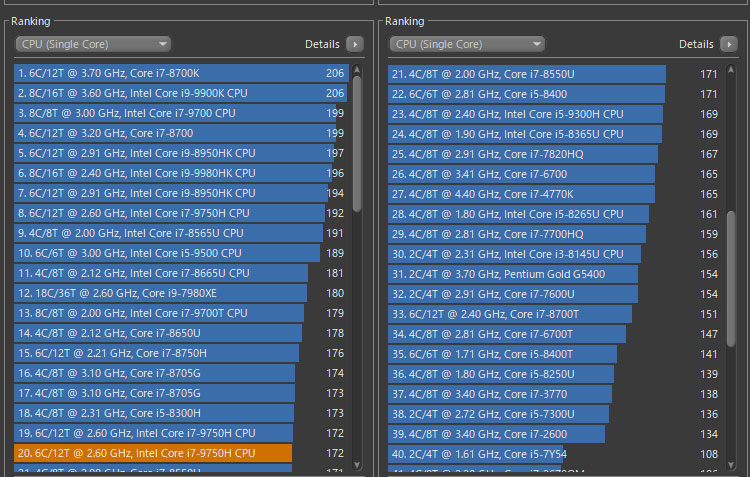Select row 12 Core i9-7980XE
Image resolution: width=750 pixels, height=477 pixels.
(181, 293)
